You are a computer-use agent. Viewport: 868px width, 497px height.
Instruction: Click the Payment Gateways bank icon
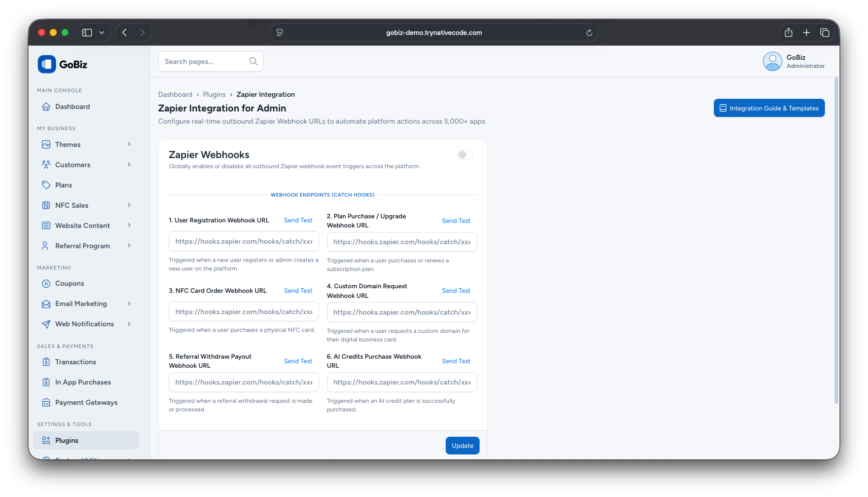[46, 402]
